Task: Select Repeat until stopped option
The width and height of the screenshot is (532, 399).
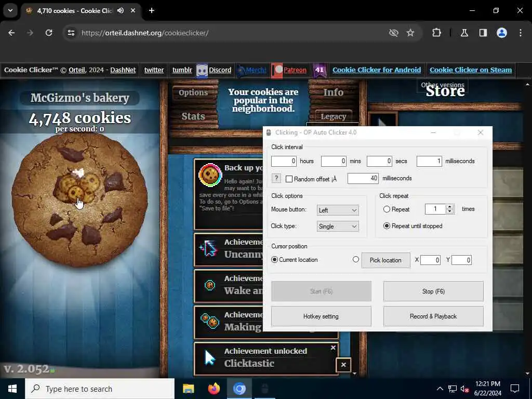Action: (x=387, y=226)
